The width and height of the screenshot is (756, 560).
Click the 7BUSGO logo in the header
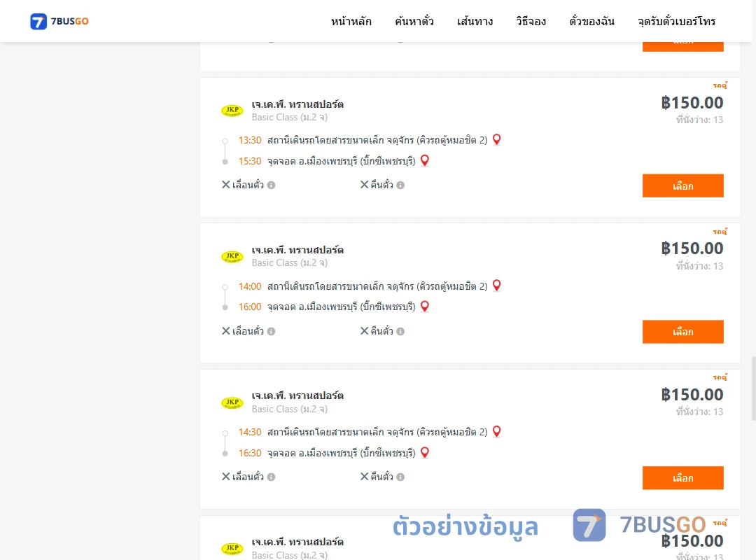point(59,21)
